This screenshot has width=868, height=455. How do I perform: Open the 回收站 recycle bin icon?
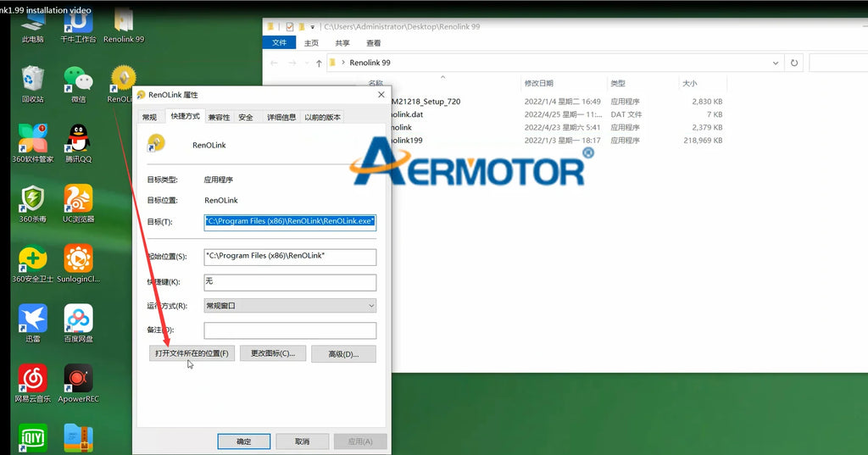point(33,84)
